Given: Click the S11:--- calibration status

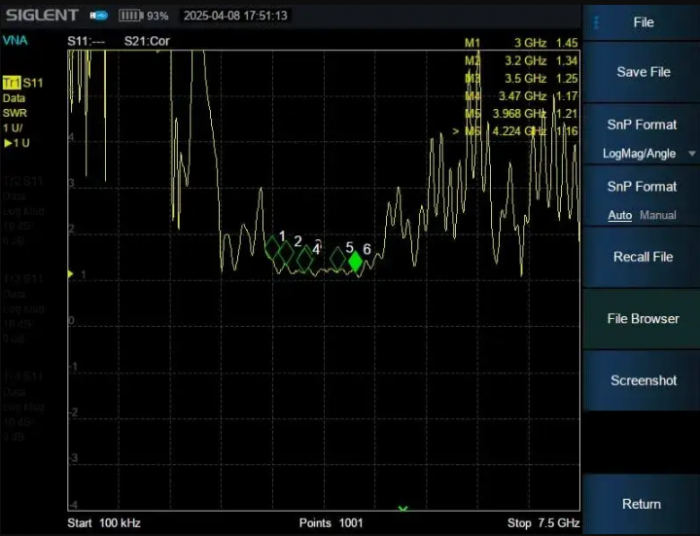Looking at the screenshot, I should (86, 42).
